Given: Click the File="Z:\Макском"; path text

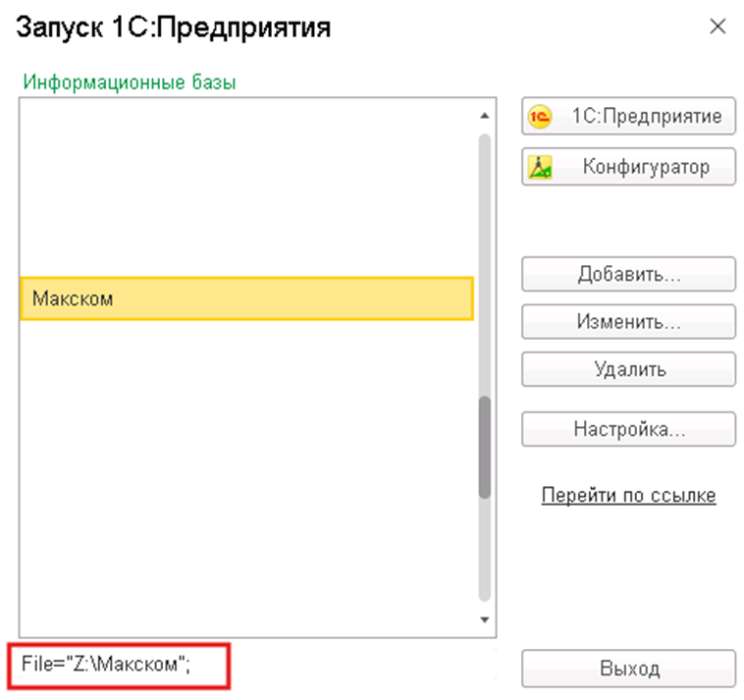Looking at the screenshot, I should point(106,664).
